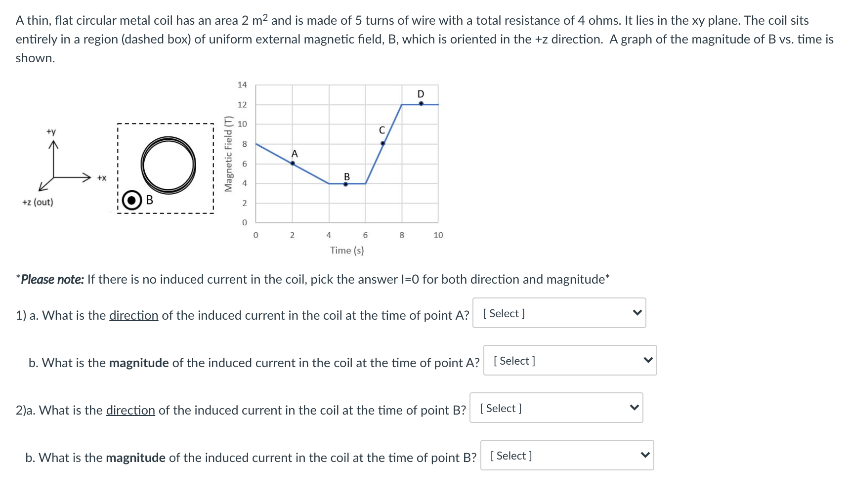Click the bold Please note text
Screen dimensions: 849x504
click(x=52, y=280)
